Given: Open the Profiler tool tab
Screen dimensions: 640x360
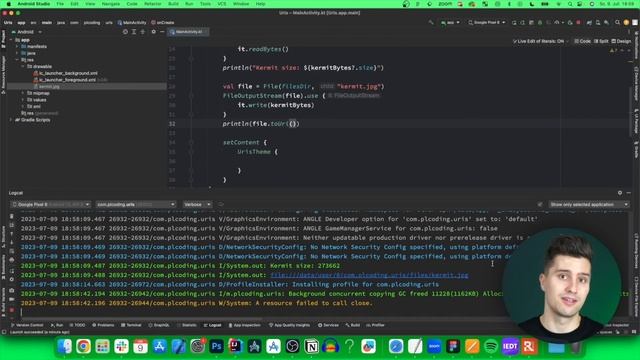Looking at the screenshot, I should tap(376, 325).
